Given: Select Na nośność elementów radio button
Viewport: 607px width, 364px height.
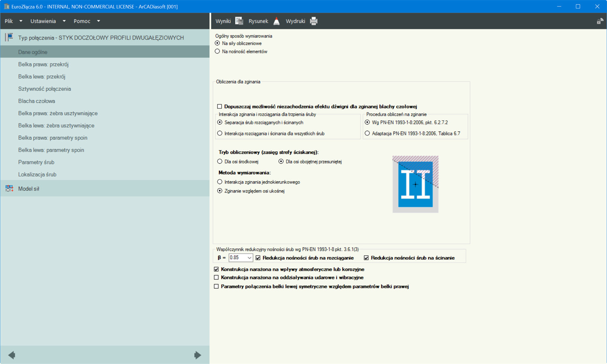Looking at the screenshot, I should pyautogui.click(x=217, y=51).
